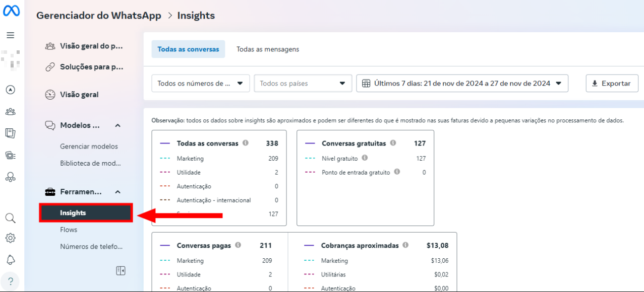Select the Todas as conversas tab
Image resolution: width=644 pixels, height=292 pixels.
pos(188,49)
